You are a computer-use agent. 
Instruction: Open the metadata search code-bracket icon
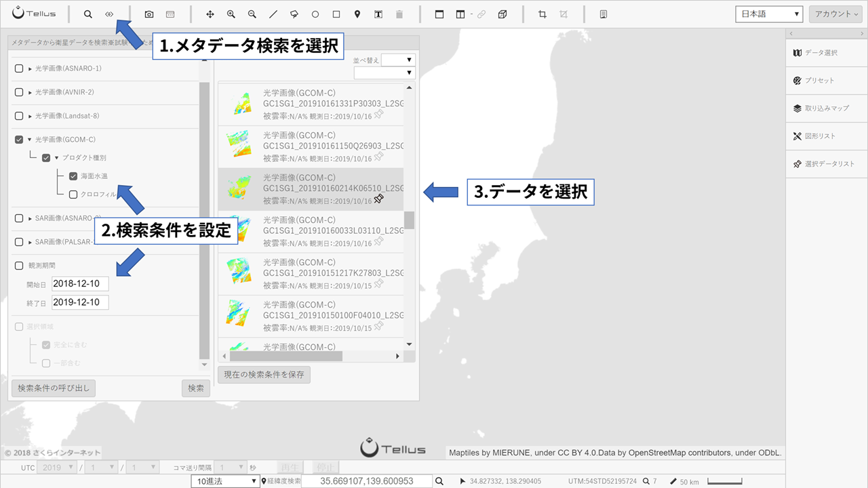[109, 14]
